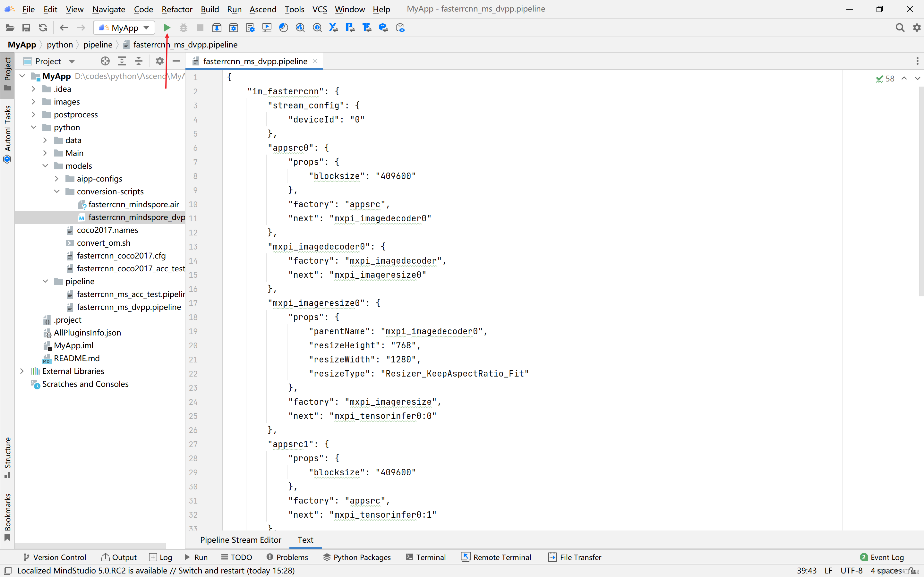Close the fasterrcnn_ms_dvpp.pipeline editor tab
This screenshot has height=577, width=924.
tap(315, 61)
